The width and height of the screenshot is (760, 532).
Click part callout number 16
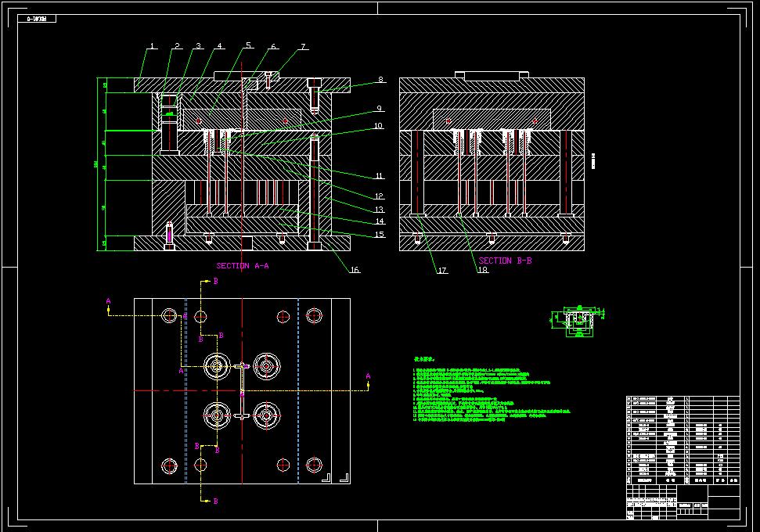pos(355,270)
